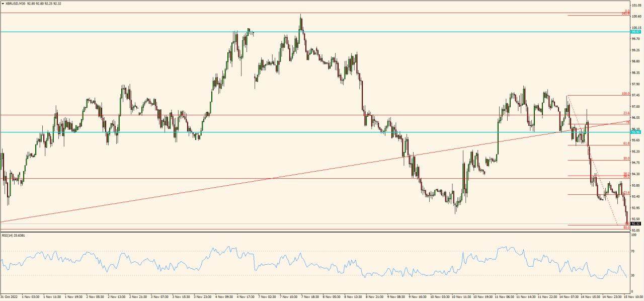The width and height of the screenshot is (644, 301).
Task: Select the 50.0 Fibonacci level label
Action: click(626, 158)
